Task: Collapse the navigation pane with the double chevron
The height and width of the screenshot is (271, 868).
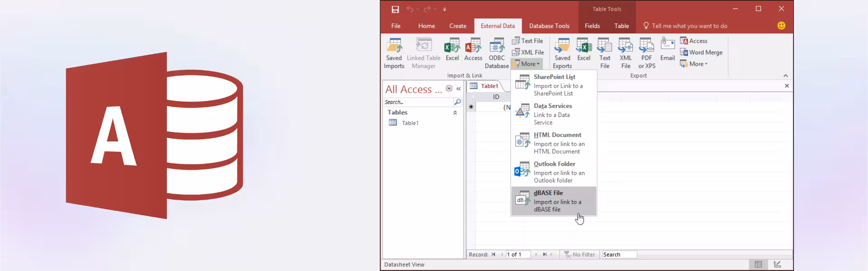Action: (458, 89)
